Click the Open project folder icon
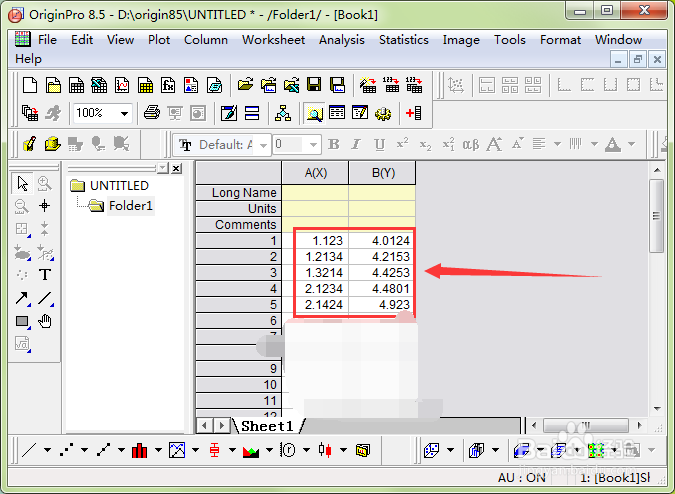This screenshot has height=494, width=675. pyautogui.click(x=245, y=84)
